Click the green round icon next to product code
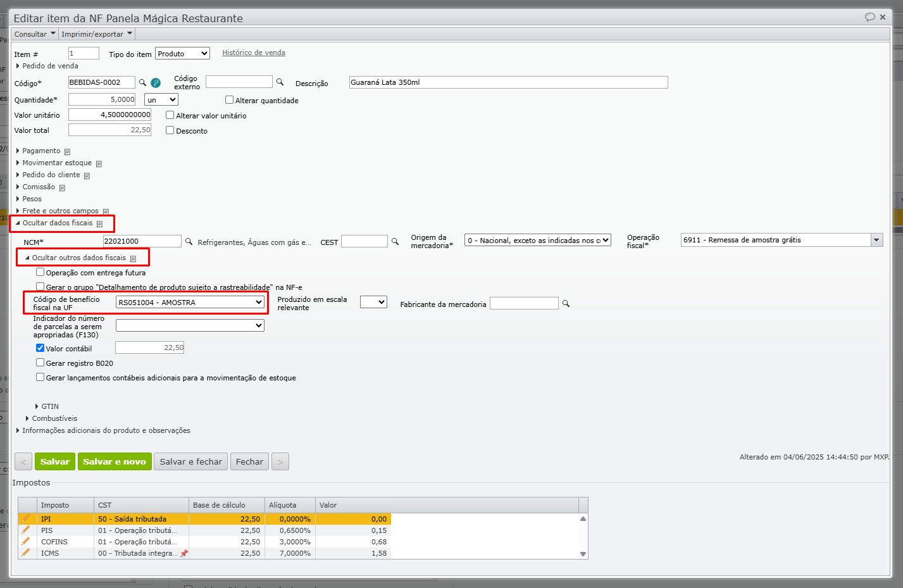Image resolution: width=903 pixels, height=588 pixels. [156, 83]
